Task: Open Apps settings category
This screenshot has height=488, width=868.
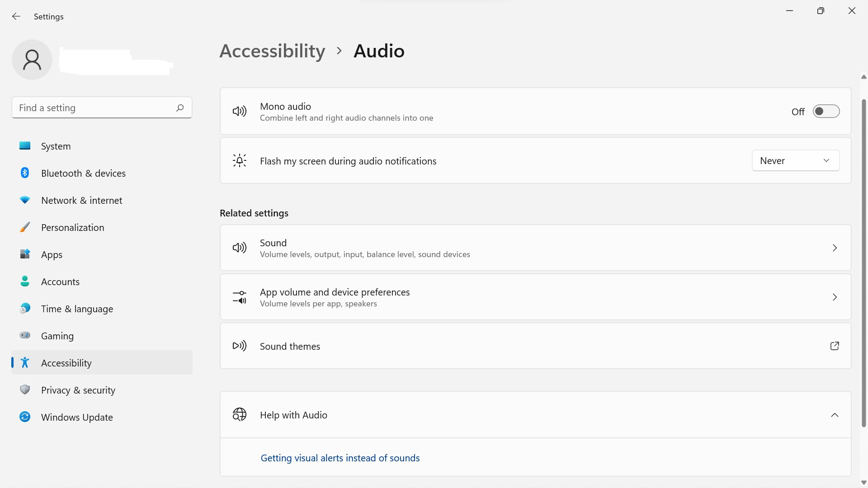Action: pos(102,254)
